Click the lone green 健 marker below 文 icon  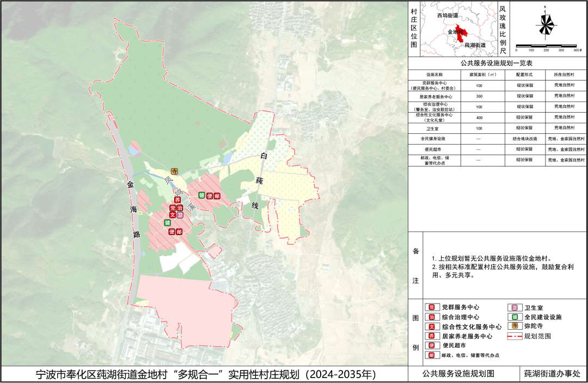tap(168, 223)
